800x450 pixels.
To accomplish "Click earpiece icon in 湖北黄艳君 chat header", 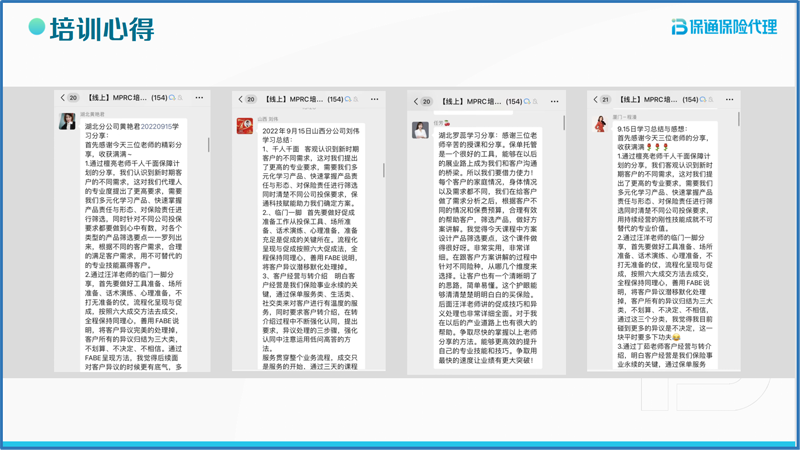I will coord(172,98).
